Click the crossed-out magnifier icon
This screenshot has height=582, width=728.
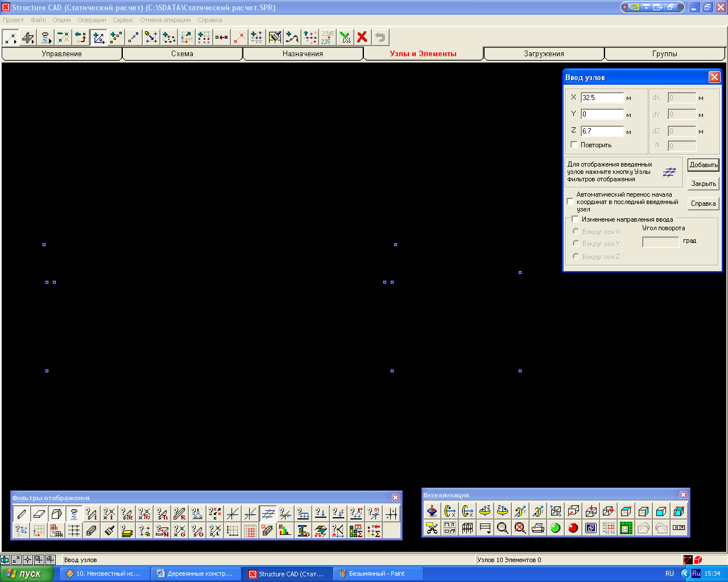[x=520, y=529]
